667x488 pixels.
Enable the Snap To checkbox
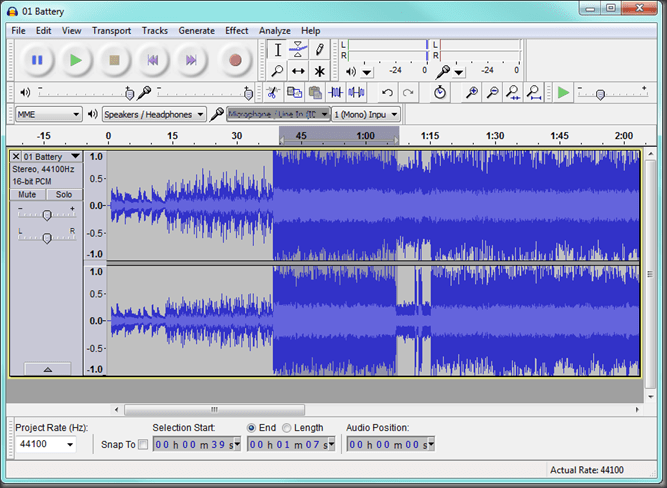click(143, 444)
